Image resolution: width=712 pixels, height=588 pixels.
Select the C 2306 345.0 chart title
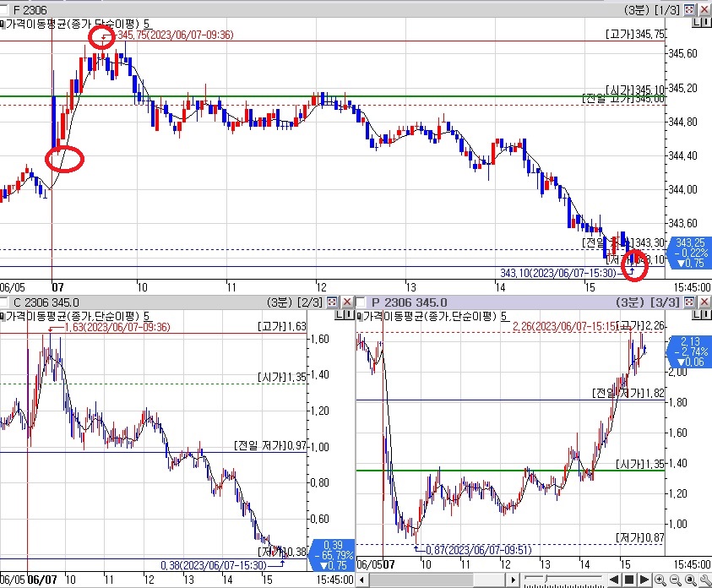click(46, 302)
